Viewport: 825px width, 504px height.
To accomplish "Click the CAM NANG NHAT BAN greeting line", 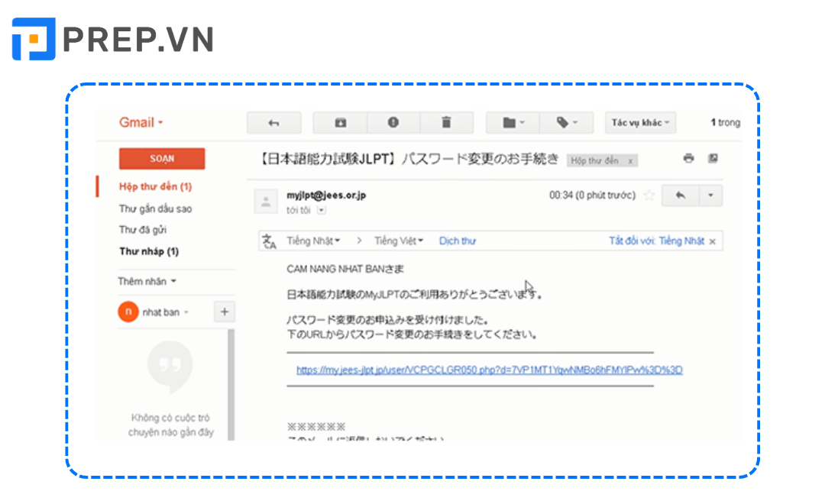I will pos(345,269).
